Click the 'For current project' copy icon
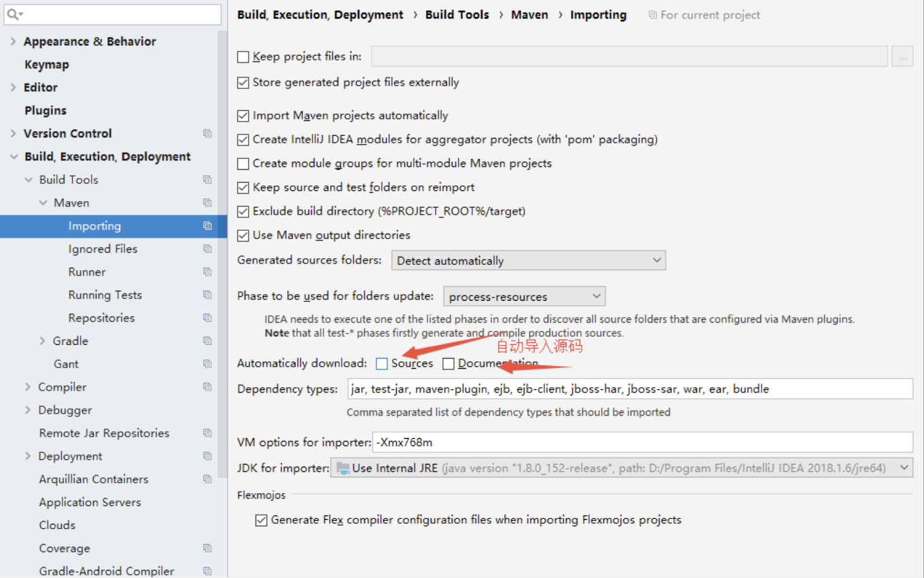Viewport: 924px width, 578px height. click(653, 15)
